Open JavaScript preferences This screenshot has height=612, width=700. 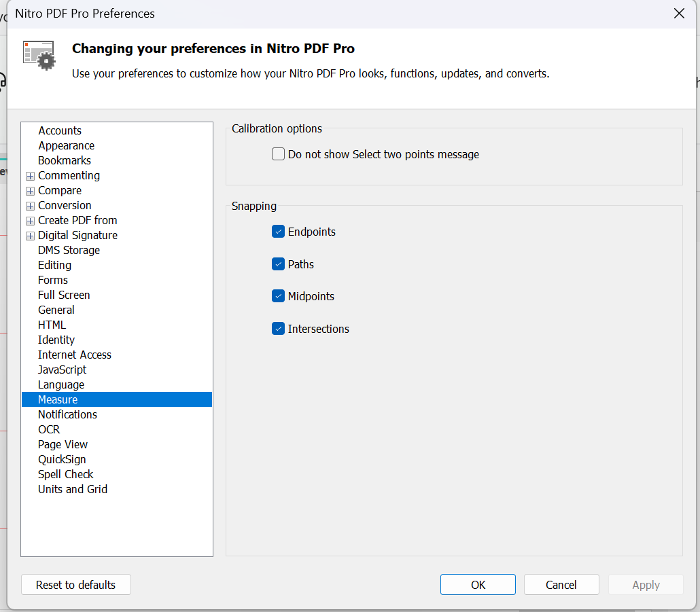(62, 370)
